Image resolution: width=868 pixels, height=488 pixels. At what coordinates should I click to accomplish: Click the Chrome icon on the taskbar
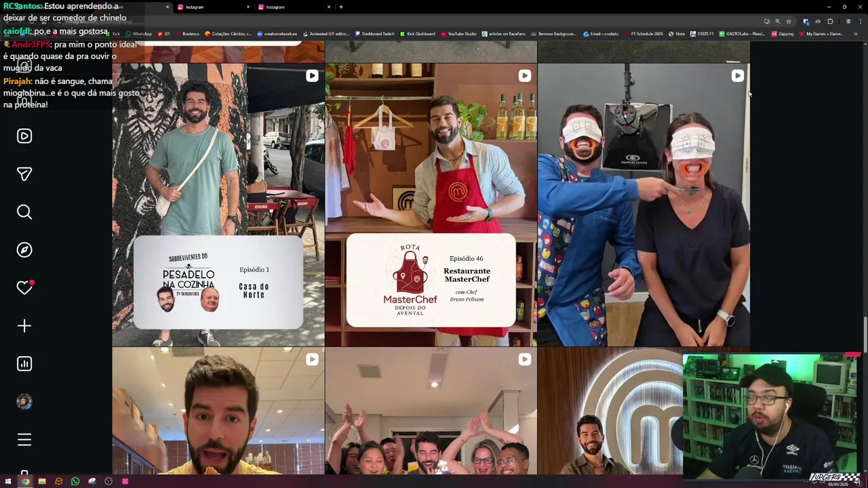tap(25, 481)
